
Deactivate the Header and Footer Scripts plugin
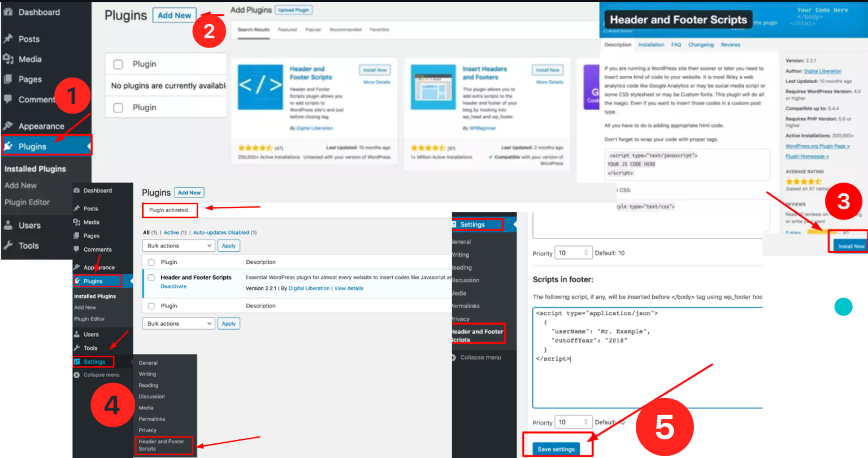[x=173, y=286]
